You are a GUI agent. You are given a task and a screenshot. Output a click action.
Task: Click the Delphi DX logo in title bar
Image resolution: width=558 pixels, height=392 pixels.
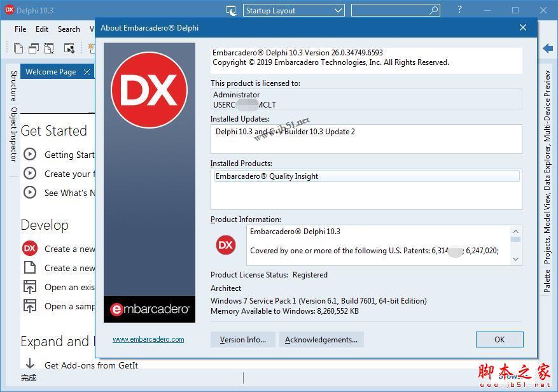pos(10,10)
